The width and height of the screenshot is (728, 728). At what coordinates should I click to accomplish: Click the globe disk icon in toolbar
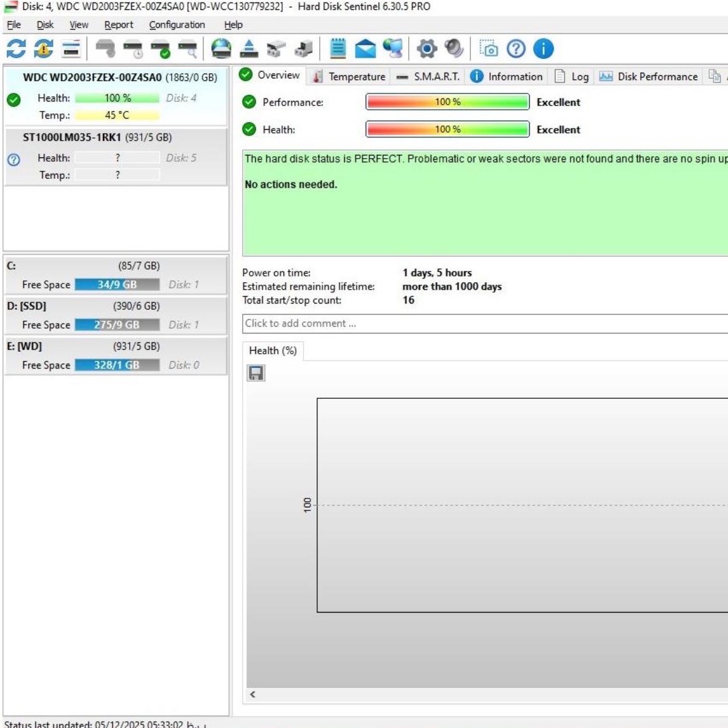(221, 48)
